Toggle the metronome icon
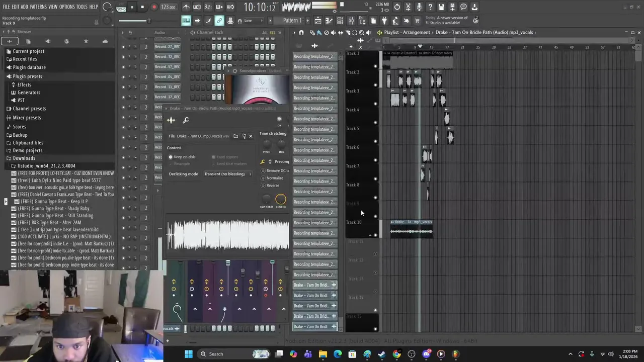Viewport: 644px width, 362px height. point(186,7)
